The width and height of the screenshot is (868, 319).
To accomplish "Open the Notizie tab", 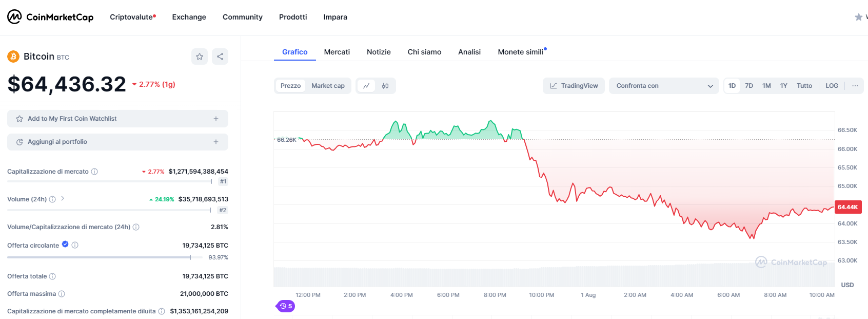I will [379, 52].
